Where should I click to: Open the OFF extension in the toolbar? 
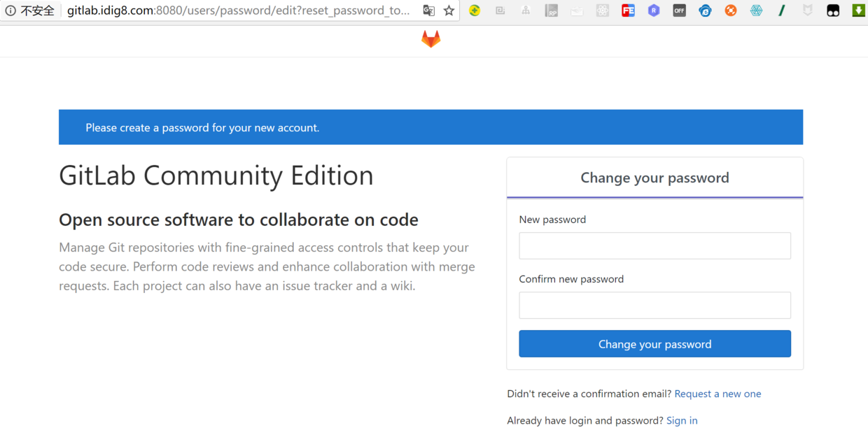679,10
